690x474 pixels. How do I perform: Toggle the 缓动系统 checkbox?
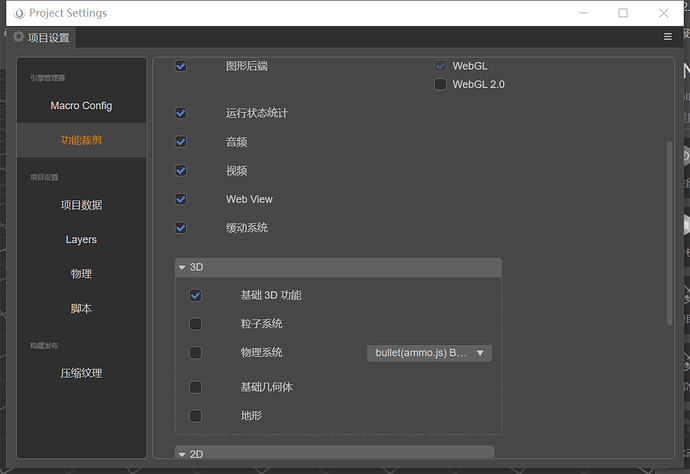[x=180, y=228]
